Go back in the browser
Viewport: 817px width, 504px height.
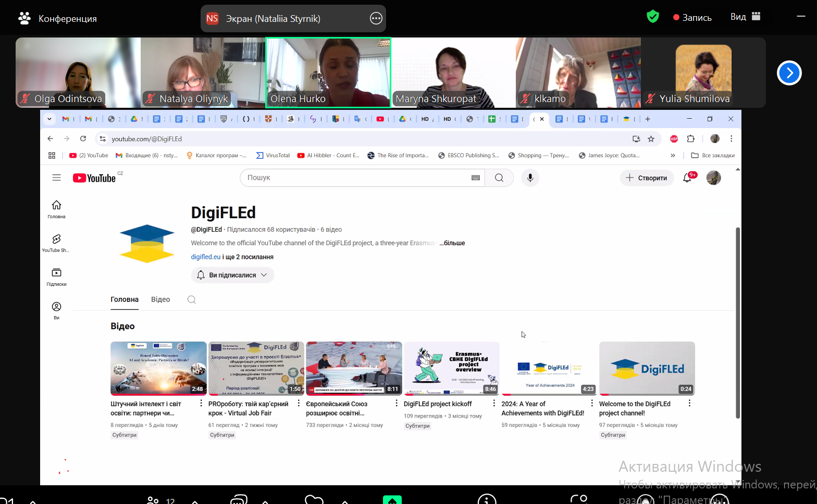[x=50, y=138]
